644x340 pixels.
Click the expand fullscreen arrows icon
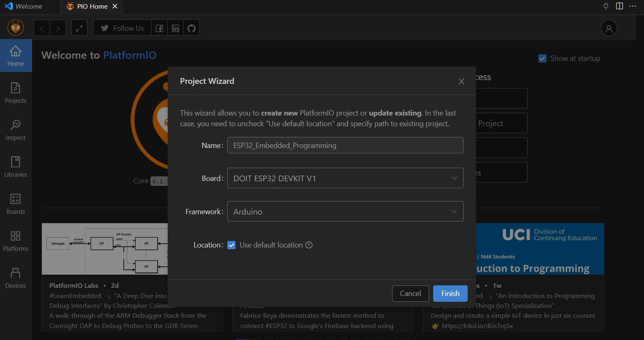[79, 28]
